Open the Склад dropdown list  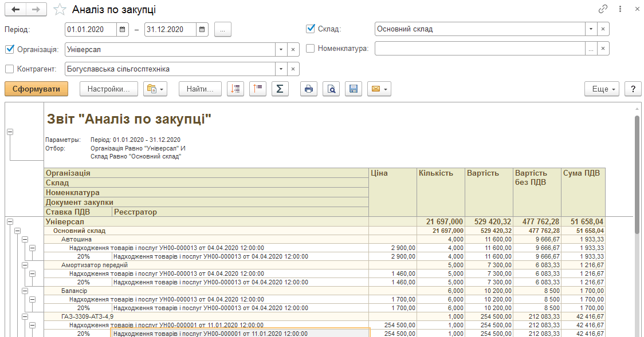click(x=591, y=29)
